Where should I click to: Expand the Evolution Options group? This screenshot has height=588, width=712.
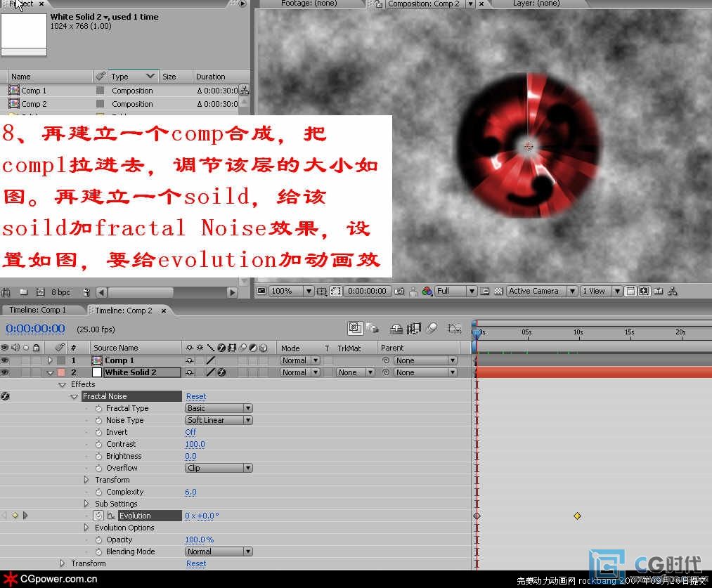tap(87, 528)
